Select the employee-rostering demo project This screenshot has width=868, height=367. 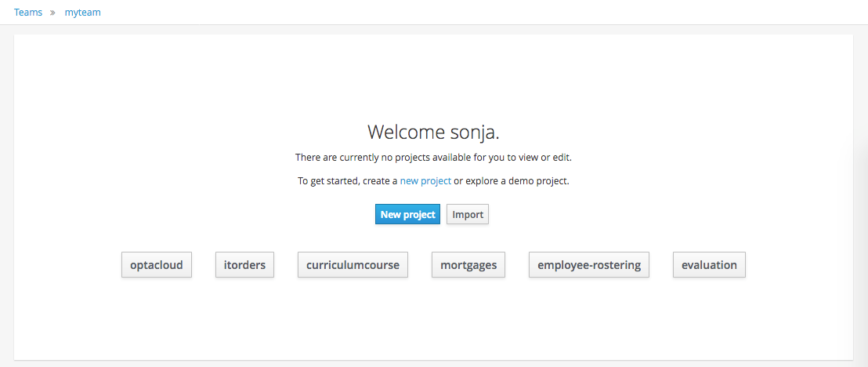coord(589,265)
